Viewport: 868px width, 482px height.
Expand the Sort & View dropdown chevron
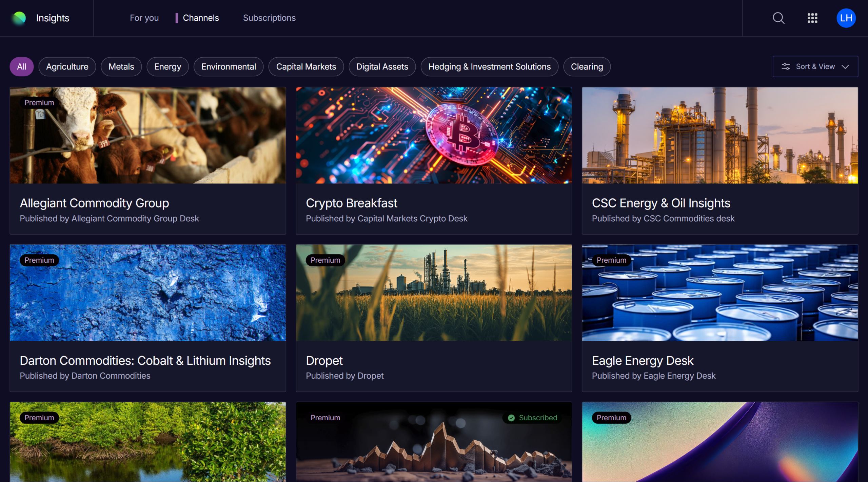tap(845, 66)
